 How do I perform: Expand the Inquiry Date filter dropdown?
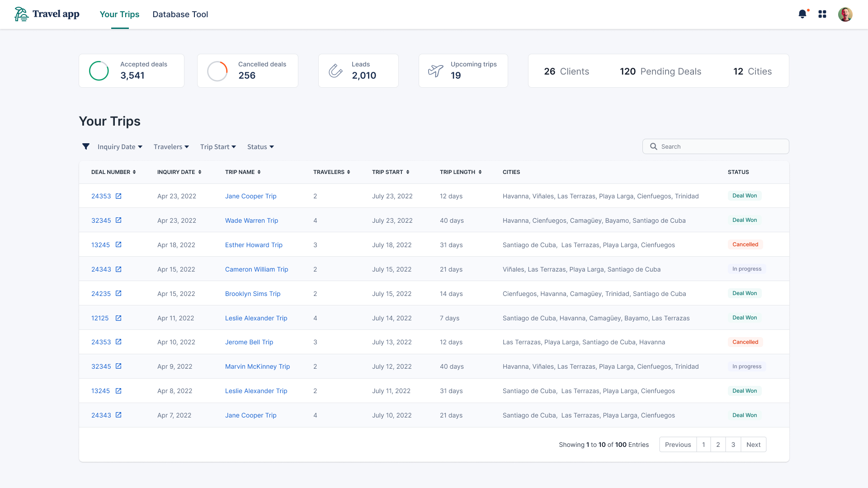(120, 147)
